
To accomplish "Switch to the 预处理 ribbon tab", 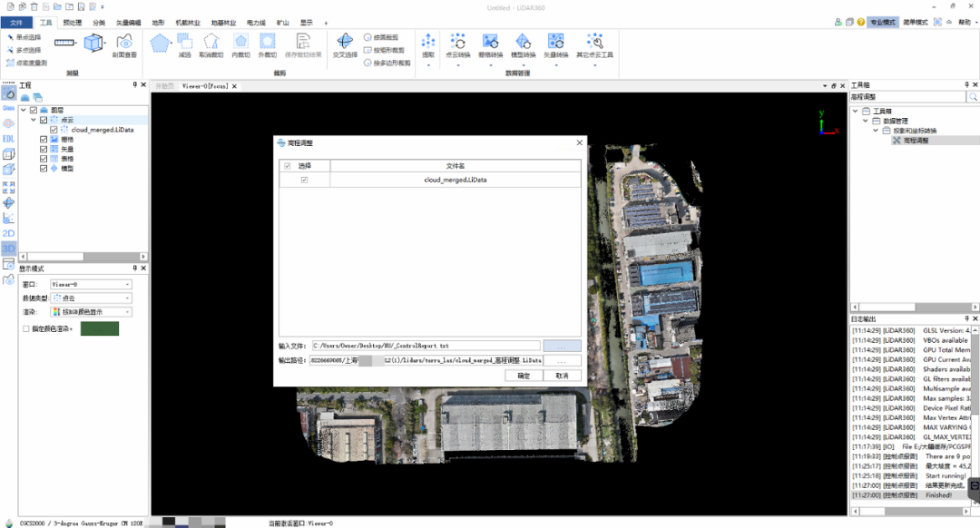I will click(73, 23).
